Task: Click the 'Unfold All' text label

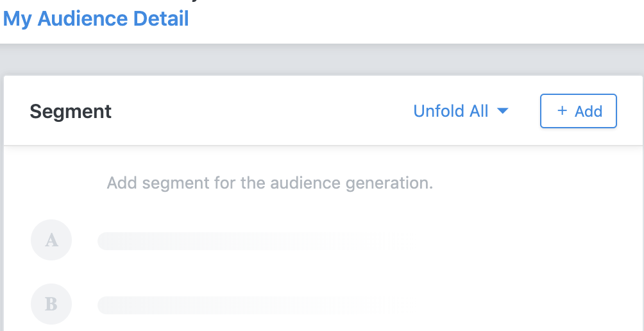Action: click(x=451, y=111)
